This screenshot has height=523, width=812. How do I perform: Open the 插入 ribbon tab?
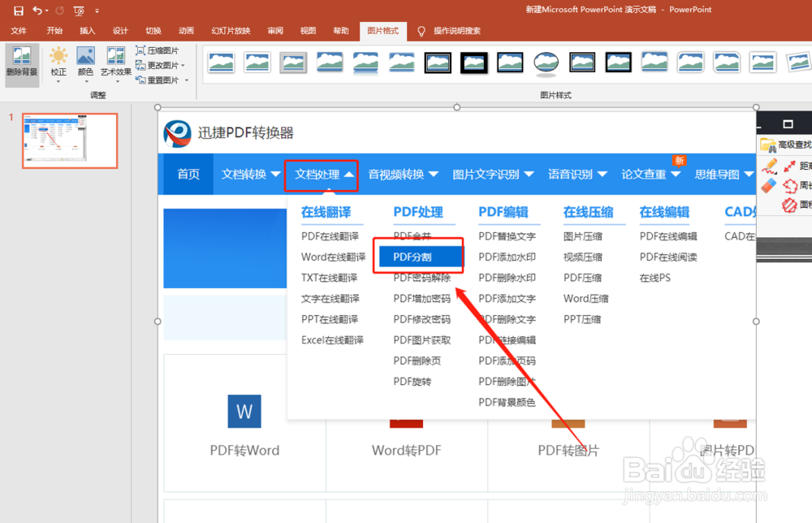click(88, 29)
